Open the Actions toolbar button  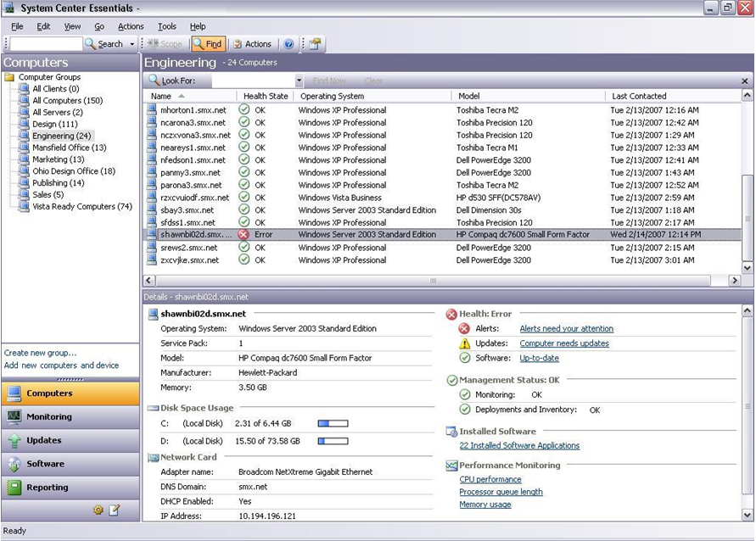pos(253,44)
